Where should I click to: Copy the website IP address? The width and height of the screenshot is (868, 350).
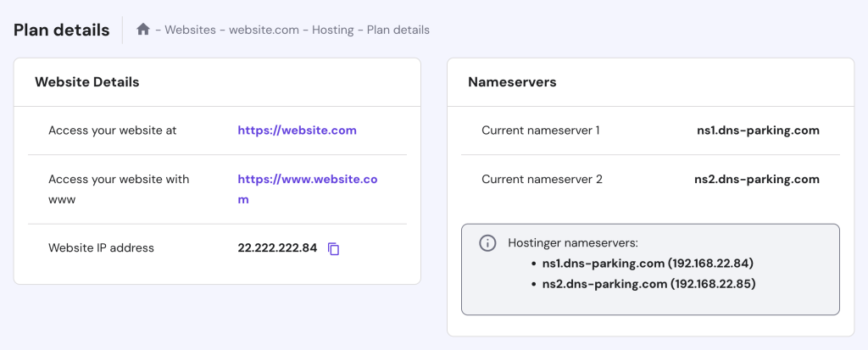pos(334,248)
